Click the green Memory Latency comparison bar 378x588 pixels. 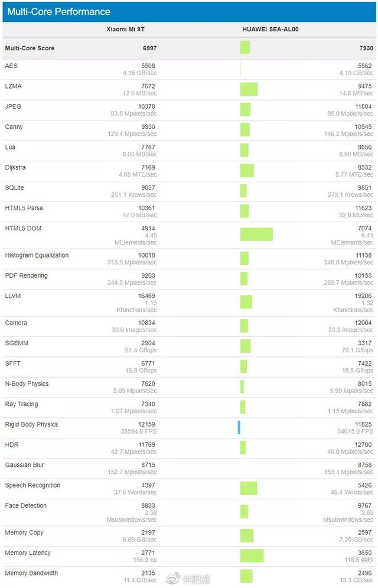click(252, 555)
